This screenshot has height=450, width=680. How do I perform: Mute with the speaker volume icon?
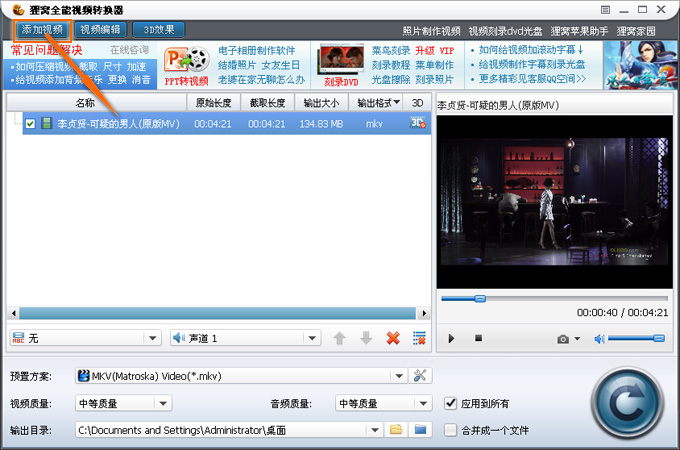599,339
